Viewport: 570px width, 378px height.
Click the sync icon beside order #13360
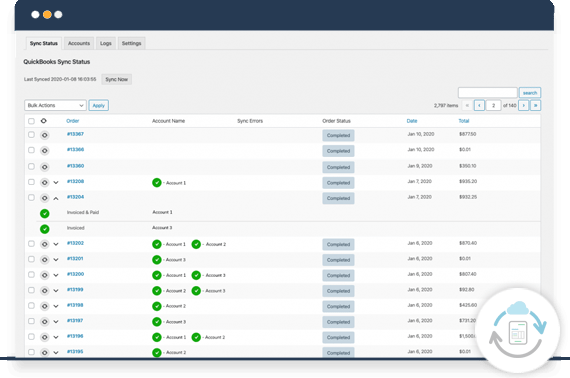(x=44, y=167)
